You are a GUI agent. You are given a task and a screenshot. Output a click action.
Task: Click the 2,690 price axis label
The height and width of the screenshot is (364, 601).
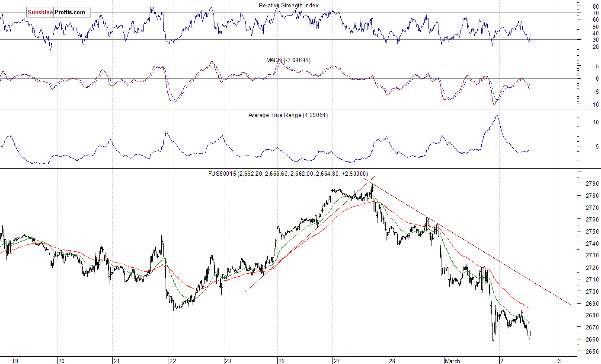coord(592,304)
